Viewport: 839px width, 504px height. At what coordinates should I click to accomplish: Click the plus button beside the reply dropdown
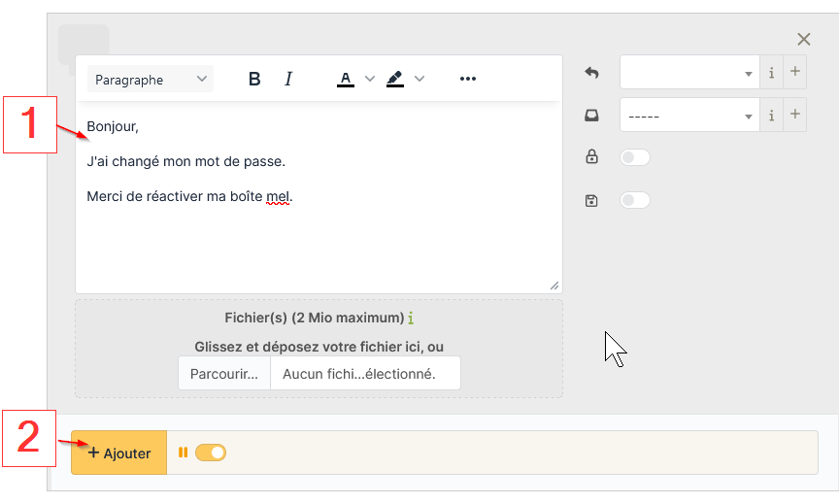794,73
